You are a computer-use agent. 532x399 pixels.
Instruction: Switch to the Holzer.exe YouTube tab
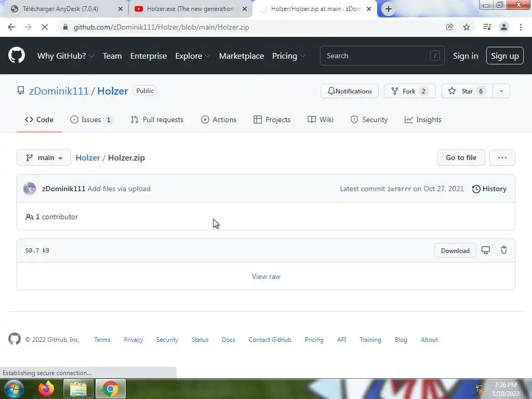click(190, 9)
